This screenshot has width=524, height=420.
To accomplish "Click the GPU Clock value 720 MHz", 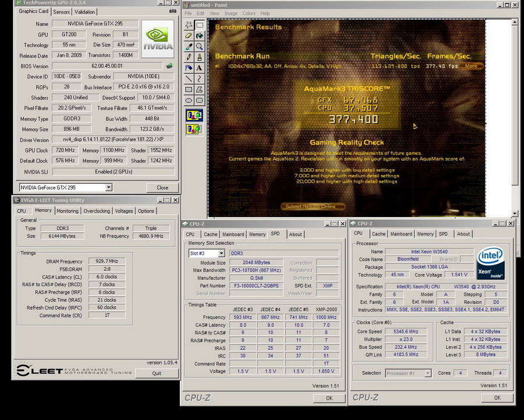I will [x=65, y=150].
